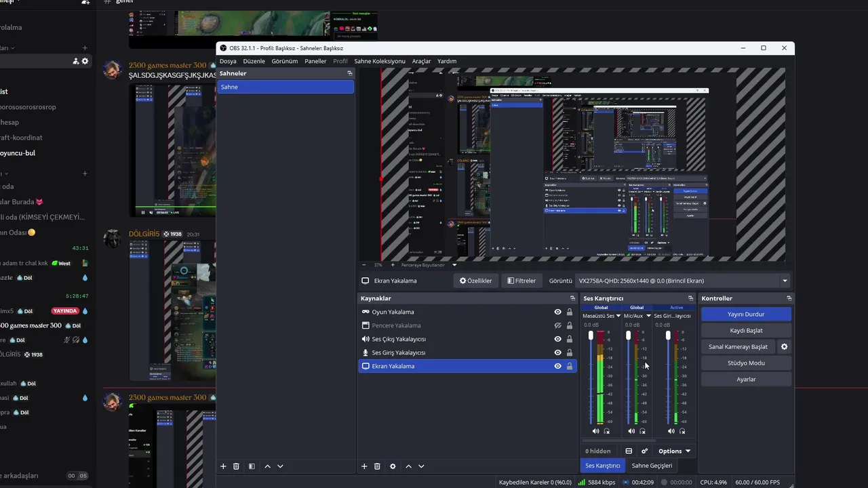Open the Dosya menu
This screenshot has width=868, height=488.
tap(228, 61)
